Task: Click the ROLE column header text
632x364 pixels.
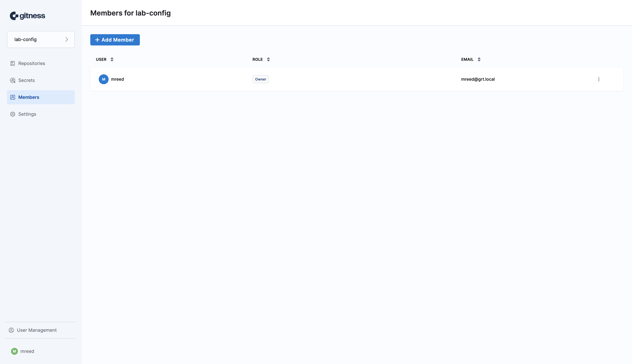Action: 257,60
